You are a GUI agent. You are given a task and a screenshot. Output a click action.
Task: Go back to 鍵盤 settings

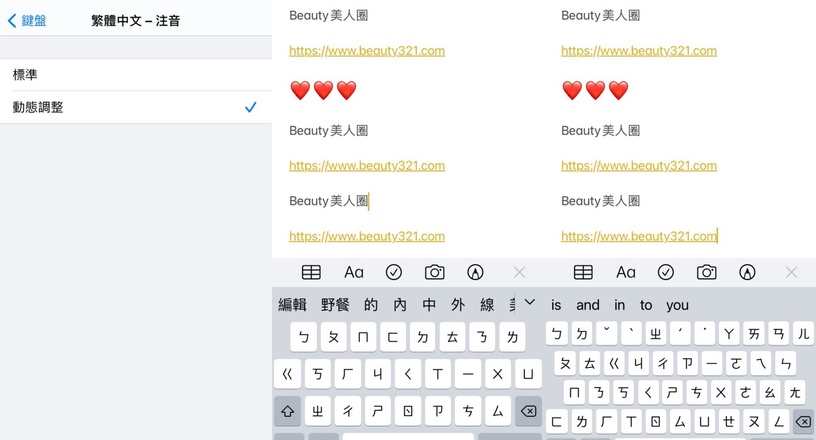click(x=27, y=21)
